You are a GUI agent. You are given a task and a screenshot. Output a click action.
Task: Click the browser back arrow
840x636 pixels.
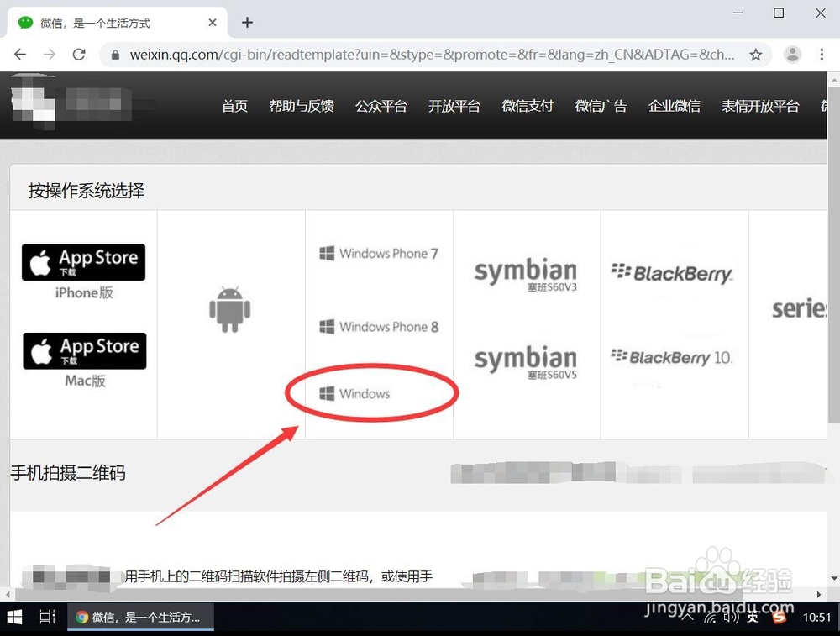[x=20, y=54]
